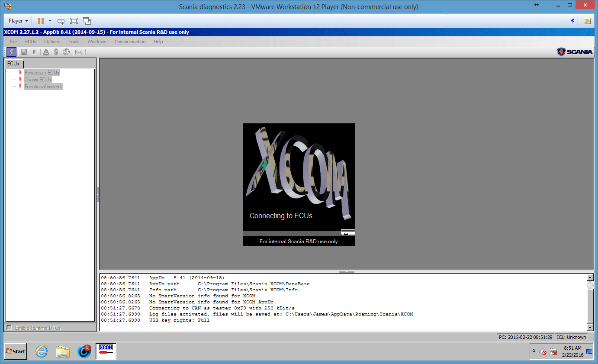Toggle Enable Runtime DTCs checkbox
This screenshot has width=598, height=364.
pyautogui.click(x=10, y=328)
